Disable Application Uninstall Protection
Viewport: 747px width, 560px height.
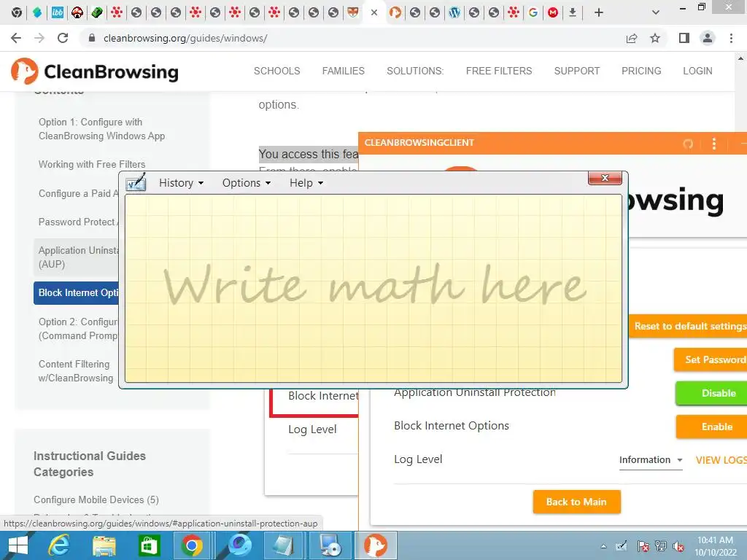point(712,393)
